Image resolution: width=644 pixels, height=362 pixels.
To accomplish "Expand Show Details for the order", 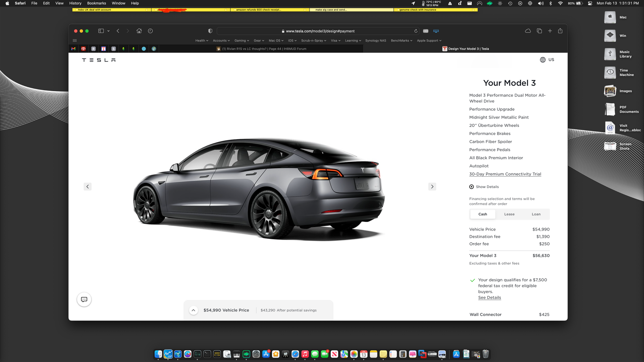I will pyautogui.click(x=484, y=187).
